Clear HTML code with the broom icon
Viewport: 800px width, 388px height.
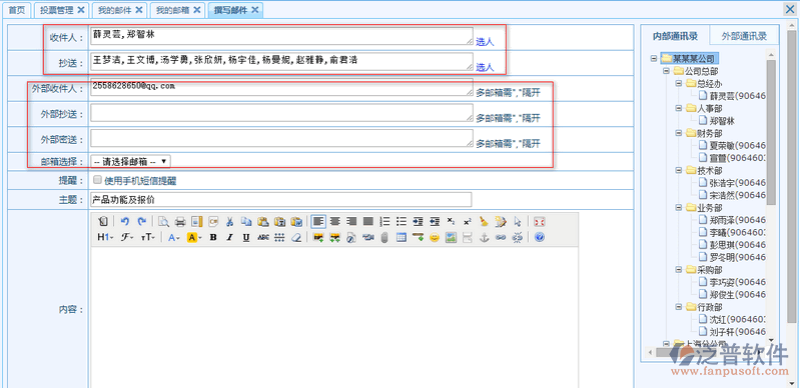(484, 222)
